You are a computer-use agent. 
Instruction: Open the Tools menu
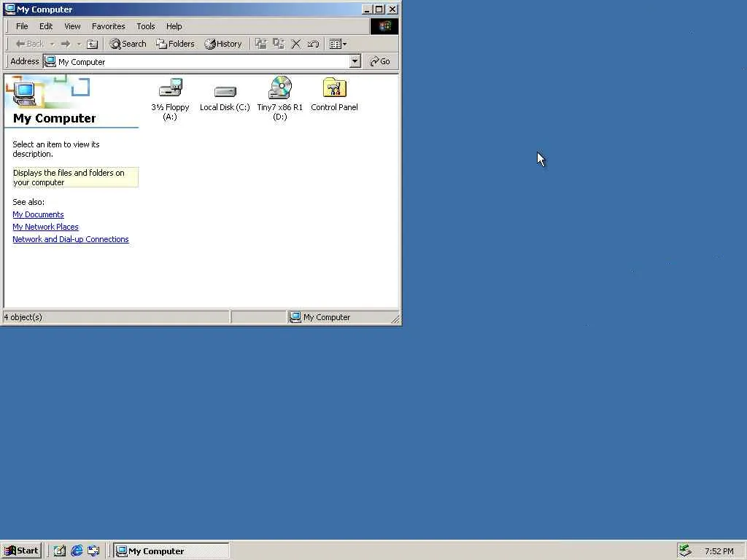pyautogui.click(x=145, y=26)
